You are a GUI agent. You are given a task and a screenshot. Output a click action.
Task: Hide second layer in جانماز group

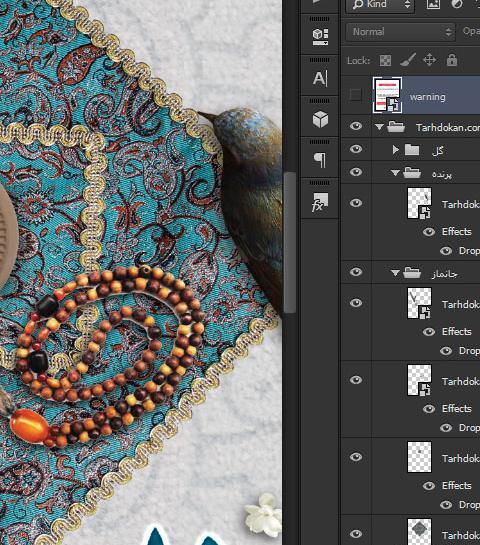[356, 380]
